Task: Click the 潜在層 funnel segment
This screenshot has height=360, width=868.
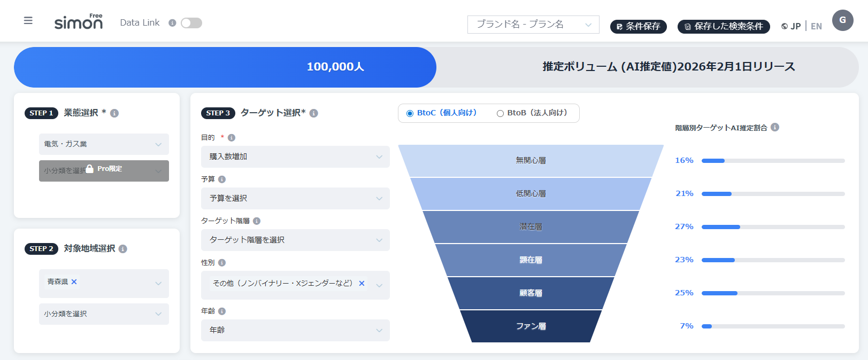Action: [x=531, y=226]
